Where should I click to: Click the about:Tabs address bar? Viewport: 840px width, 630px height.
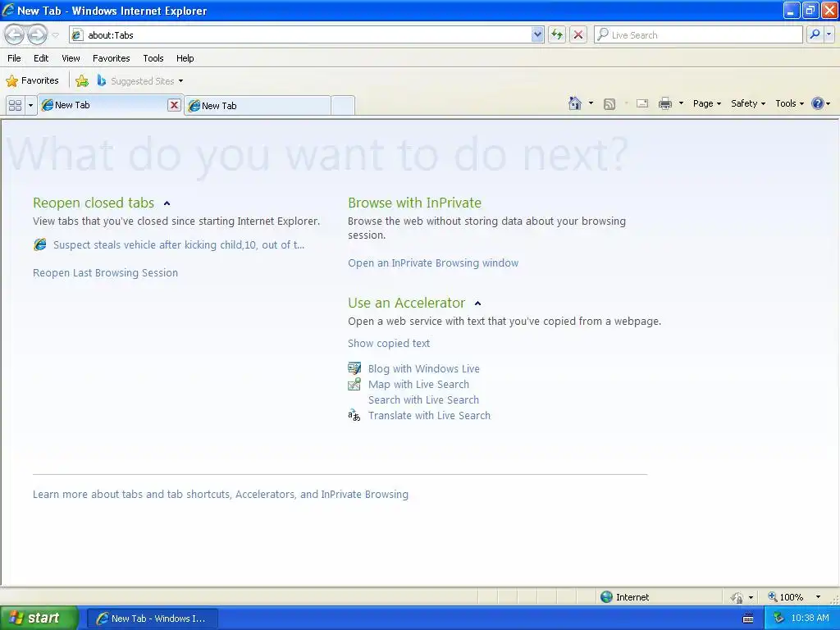[305, 34]
